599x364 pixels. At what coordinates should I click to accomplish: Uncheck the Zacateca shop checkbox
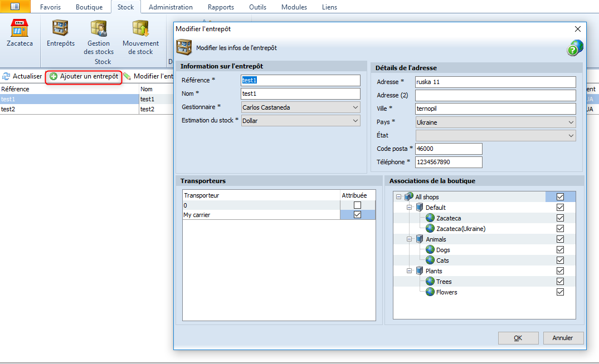tap(560, 218)
